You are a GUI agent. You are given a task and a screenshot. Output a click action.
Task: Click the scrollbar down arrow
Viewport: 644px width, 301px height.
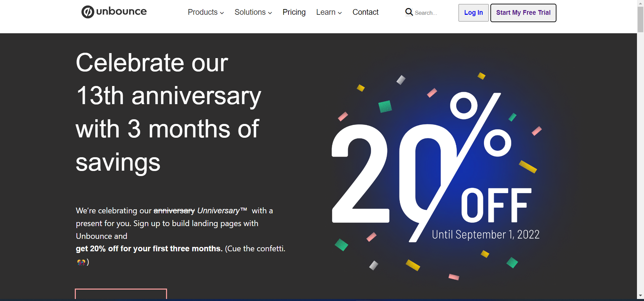tap(640, 296)
